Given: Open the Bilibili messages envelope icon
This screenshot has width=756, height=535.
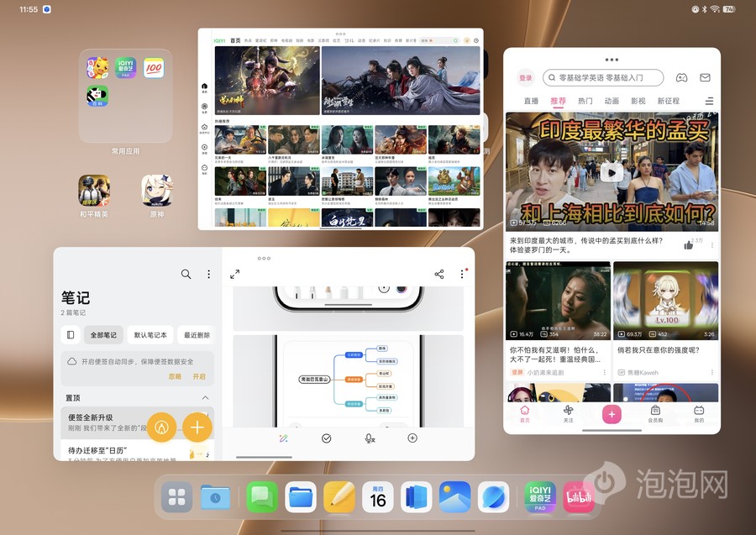Looking at the screenshot, I should [x=706, y=78].
